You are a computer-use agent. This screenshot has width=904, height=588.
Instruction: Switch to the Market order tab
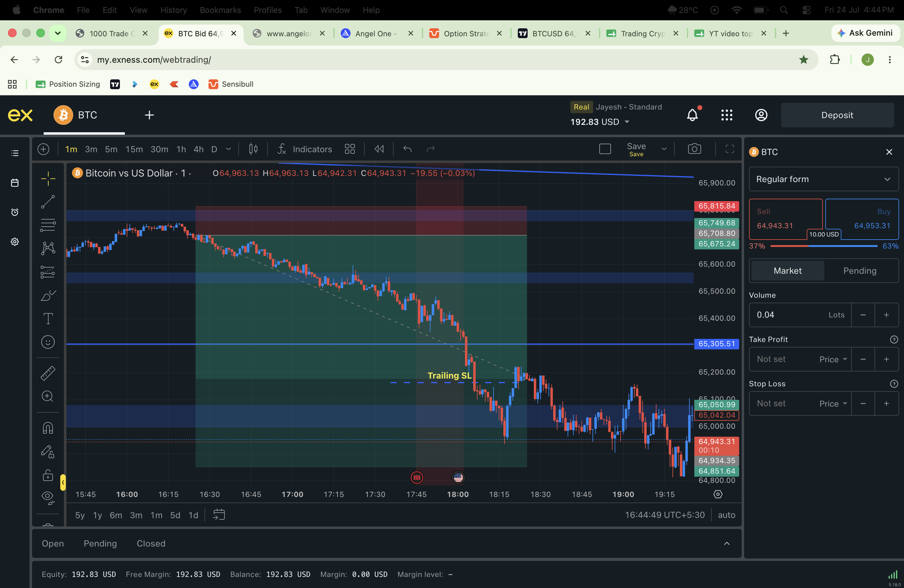pos(787,271)
